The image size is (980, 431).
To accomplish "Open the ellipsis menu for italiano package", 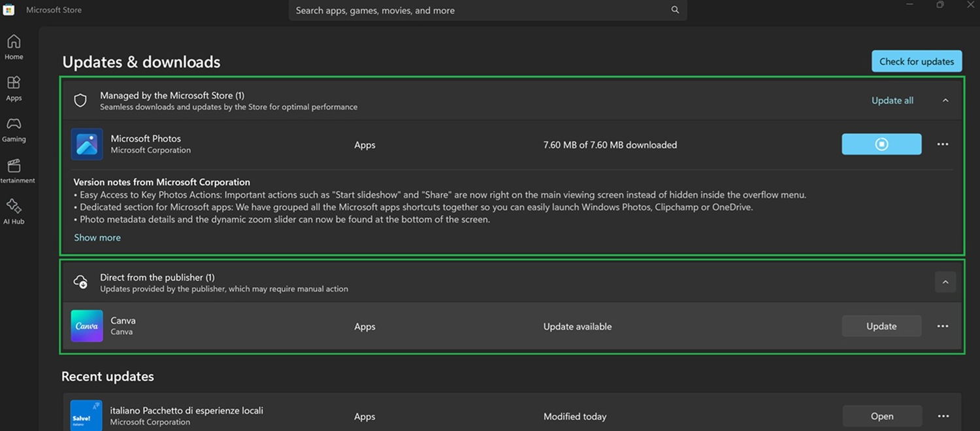I will (942, 415).
